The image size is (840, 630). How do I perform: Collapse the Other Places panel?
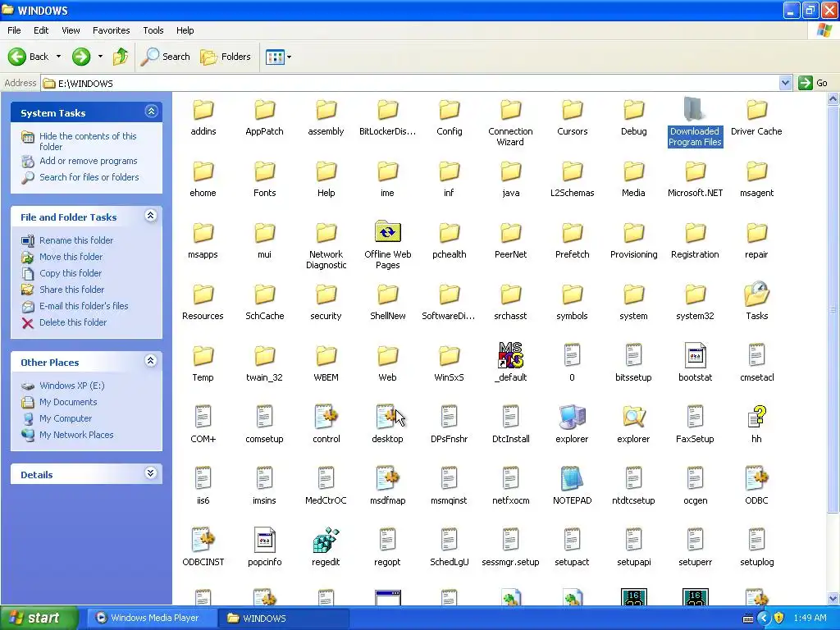[151, 361]
